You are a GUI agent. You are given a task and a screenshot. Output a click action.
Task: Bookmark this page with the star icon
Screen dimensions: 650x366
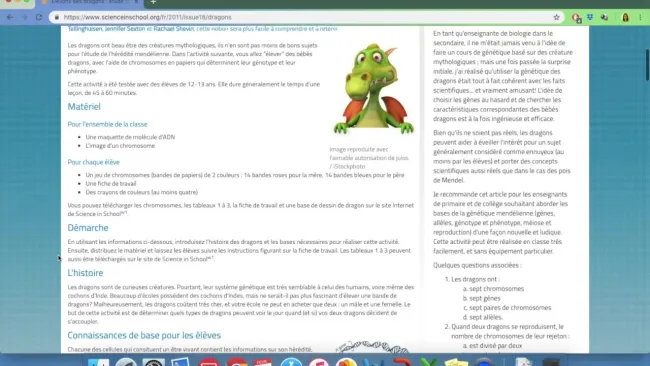(556, 17)
